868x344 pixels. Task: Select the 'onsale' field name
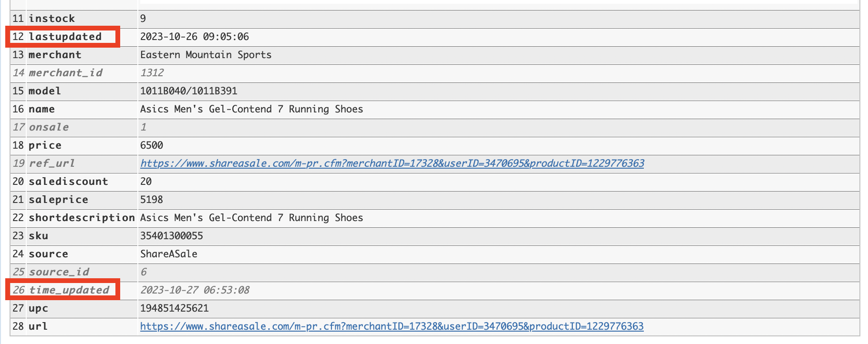point(49,127)
